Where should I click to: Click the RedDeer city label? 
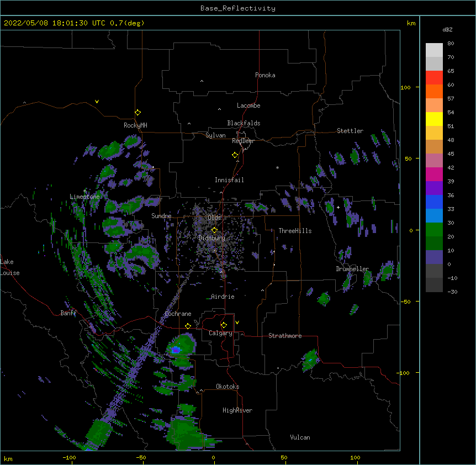click(243, 141)
